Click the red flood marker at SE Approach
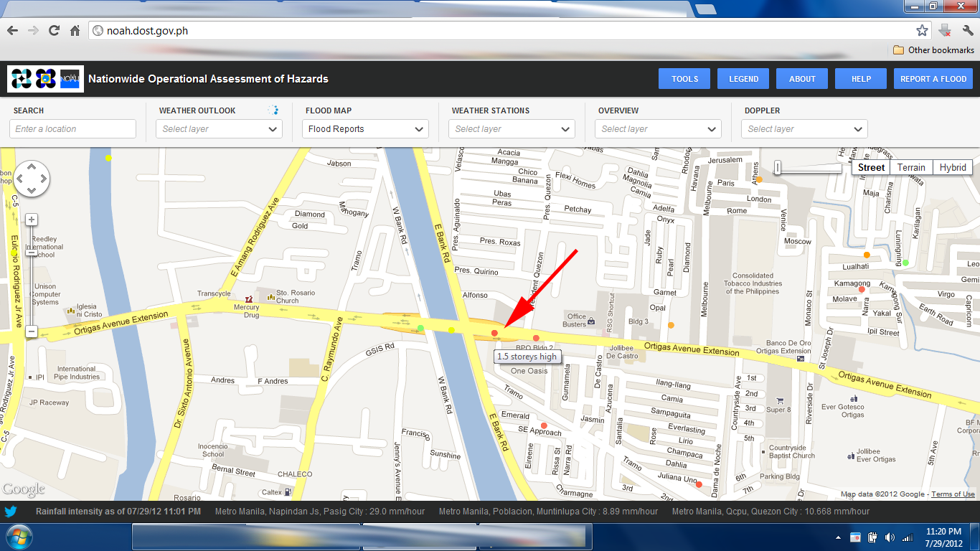Image resolution: width=980 pixels, height=551 pixels. pyautogui.click(x=543, y=425)
